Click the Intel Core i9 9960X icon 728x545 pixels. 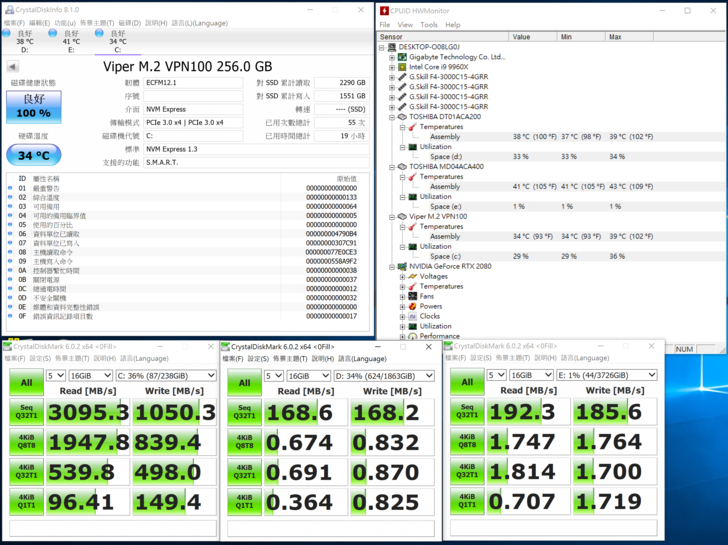[x=403, y=67]
